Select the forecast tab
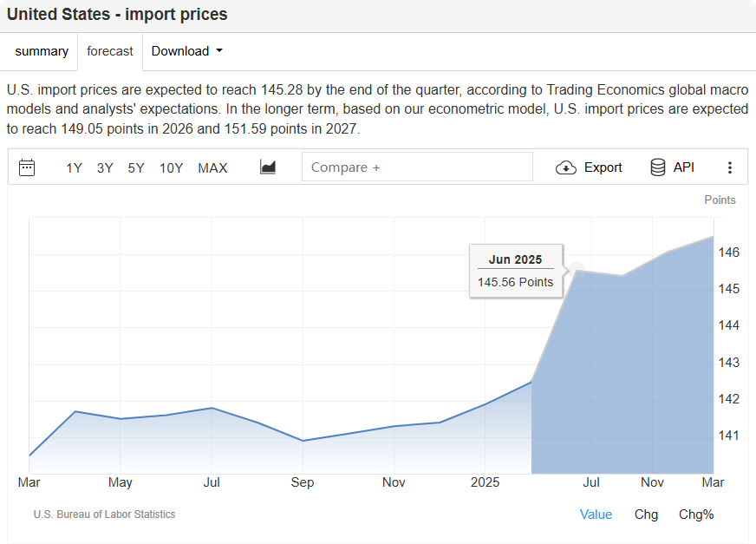 110,51
